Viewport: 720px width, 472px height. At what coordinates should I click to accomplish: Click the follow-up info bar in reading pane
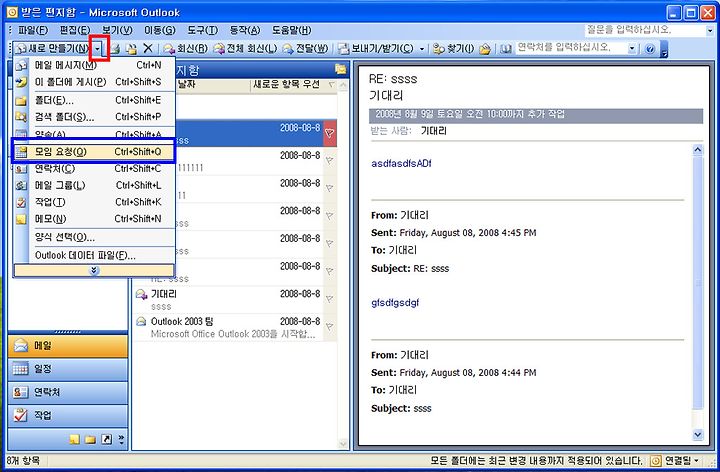click(535, 114)
